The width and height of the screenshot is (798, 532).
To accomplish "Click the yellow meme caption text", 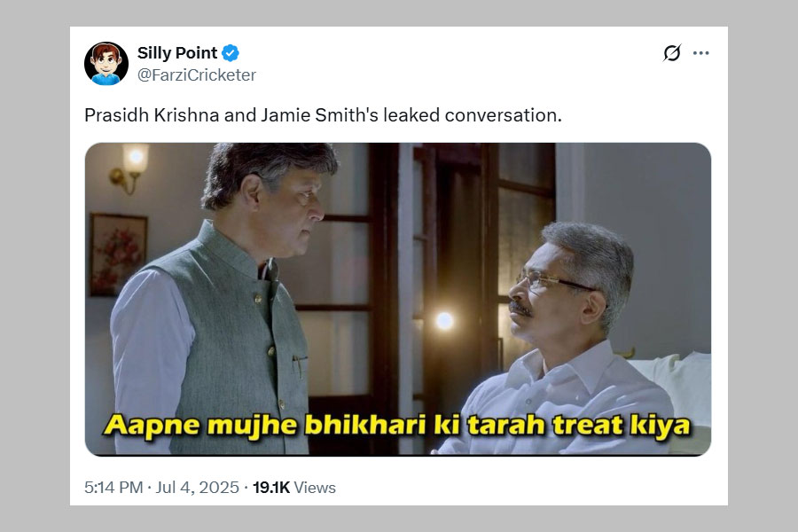I will click(x=397, y=426).
